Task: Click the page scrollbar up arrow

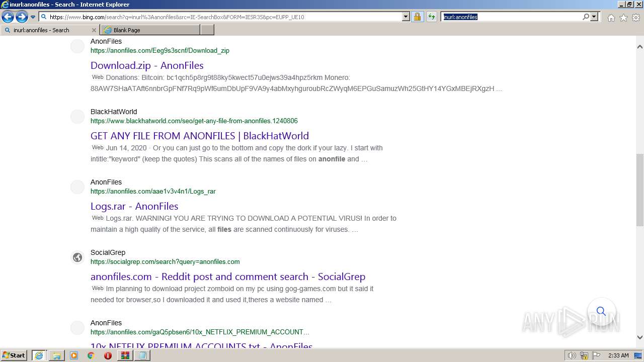Action: click(640, 47)
